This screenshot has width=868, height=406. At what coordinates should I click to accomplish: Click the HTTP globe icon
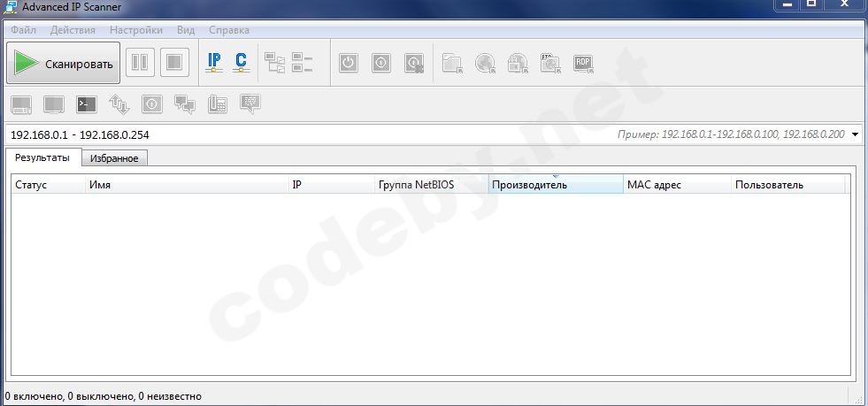pos(486,63)
